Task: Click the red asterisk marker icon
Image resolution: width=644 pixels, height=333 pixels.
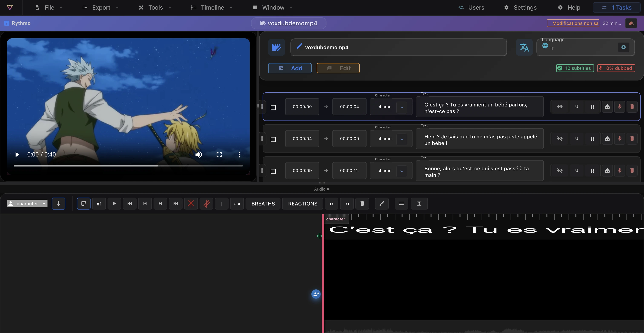Action: click(191, 204)
